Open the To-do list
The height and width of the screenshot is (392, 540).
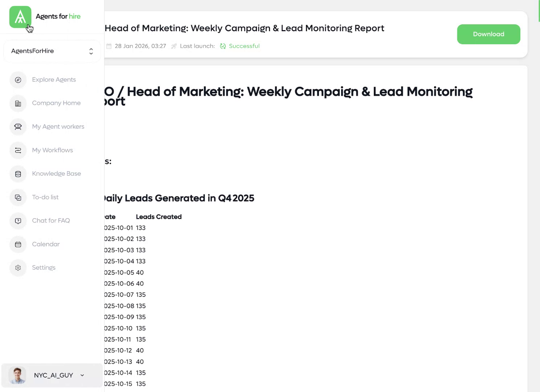pyautogui.click(x=45, y=197)
